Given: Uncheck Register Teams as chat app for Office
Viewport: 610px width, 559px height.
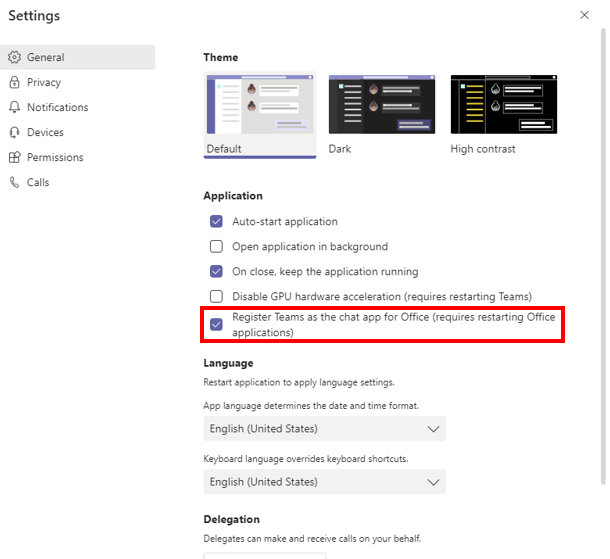Looking at the screenshot, I should tap(216, 324).
